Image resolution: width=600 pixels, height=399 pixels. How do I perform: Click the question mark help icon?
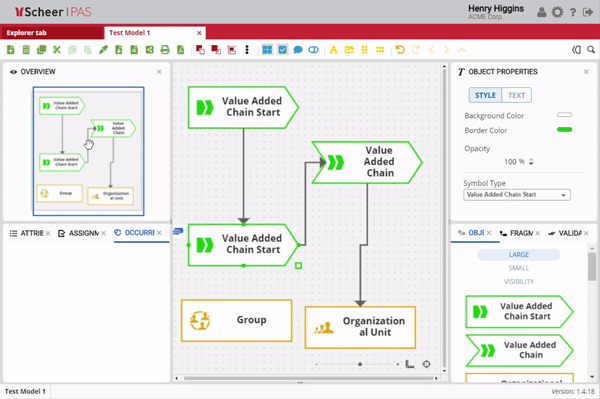coord(573,12)
